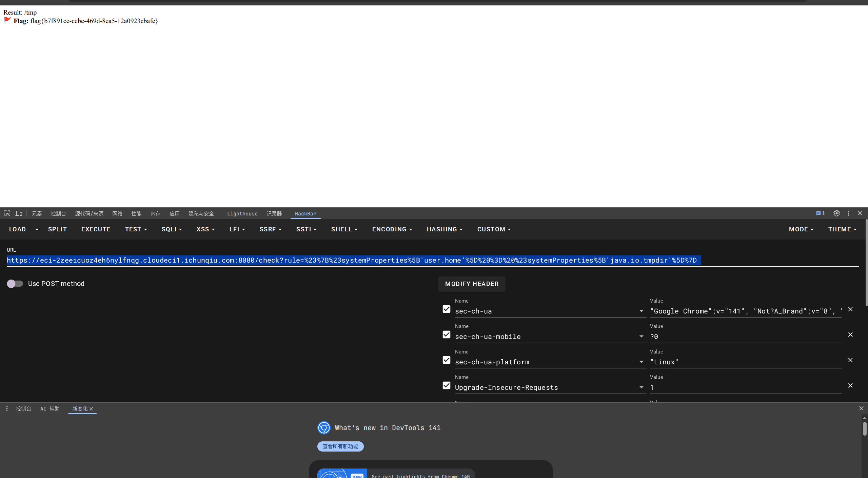Screen dimensions: 868x478
Task: Expand the SQLI dropdown menu
Action: click(x=172, y=229)
